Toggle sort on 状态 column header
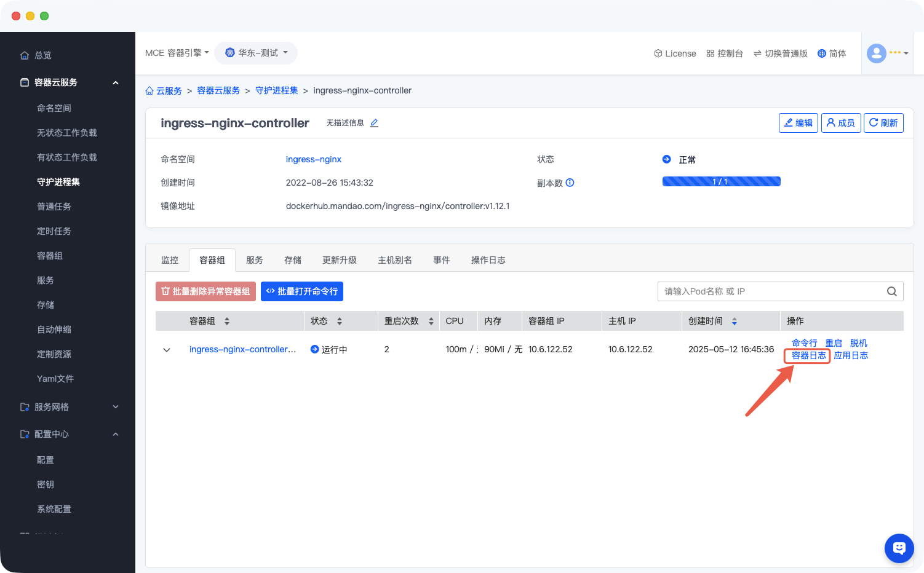 pyautogui.click(x=339, y=321)
